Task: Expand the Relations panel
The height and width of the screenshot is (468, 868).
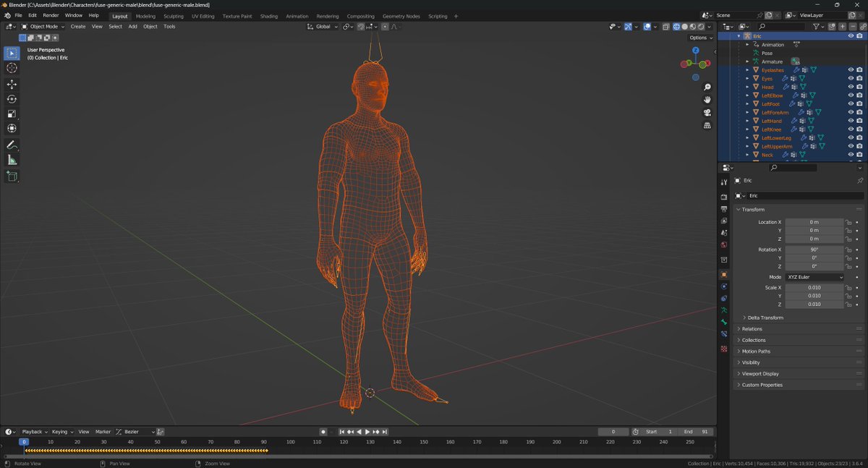Action: point(752,329)
